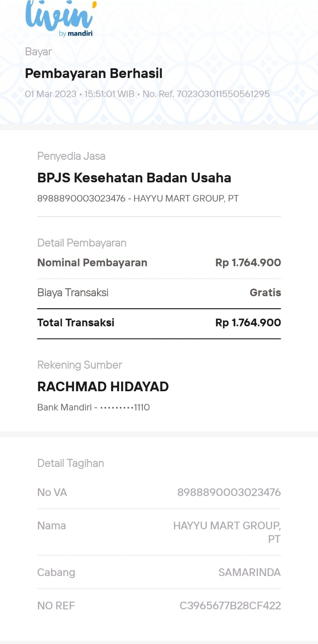
Task: Click the Nominal Pembayaran amount Rp 1.764.900
Action: tap(248, 263)
